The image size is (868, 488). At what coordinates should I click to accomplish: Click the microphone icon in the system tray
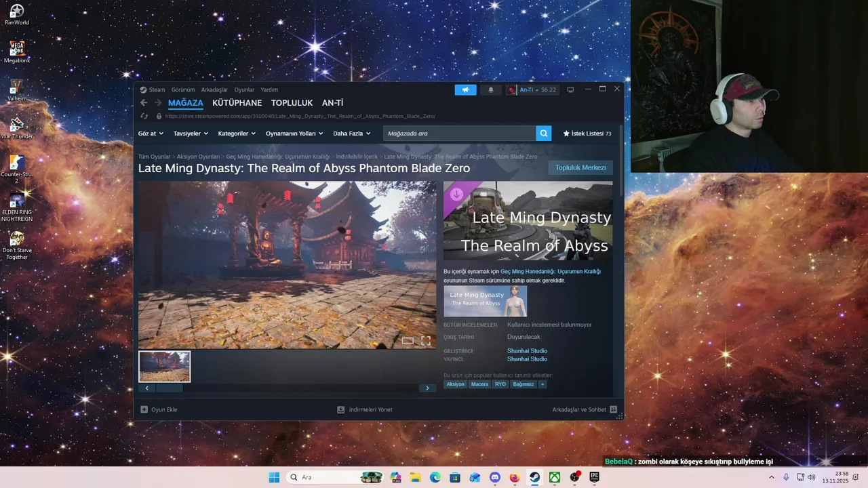[786, 477]
